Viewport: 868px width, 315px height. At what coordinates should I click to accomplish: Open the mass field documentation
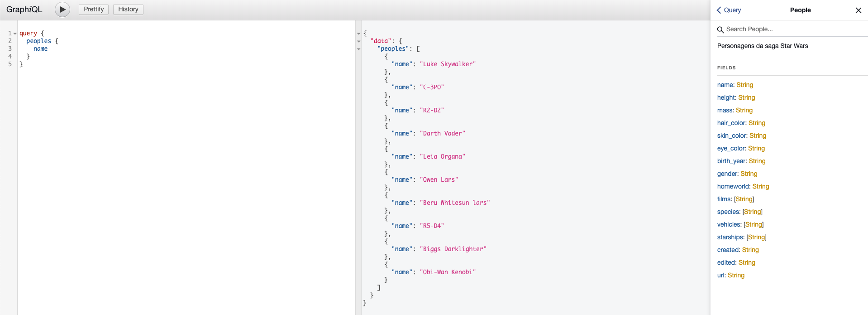pos(725,110)
